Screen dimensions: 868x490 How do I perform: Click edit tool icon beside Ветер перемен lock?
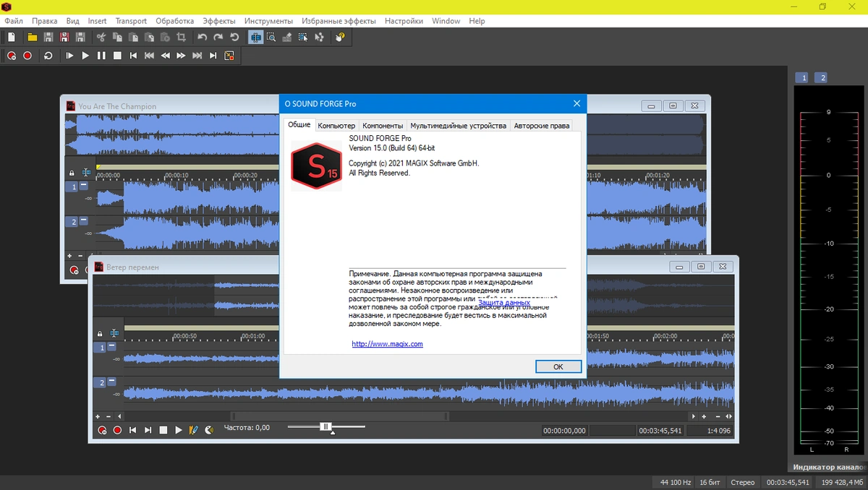(114, 334)
